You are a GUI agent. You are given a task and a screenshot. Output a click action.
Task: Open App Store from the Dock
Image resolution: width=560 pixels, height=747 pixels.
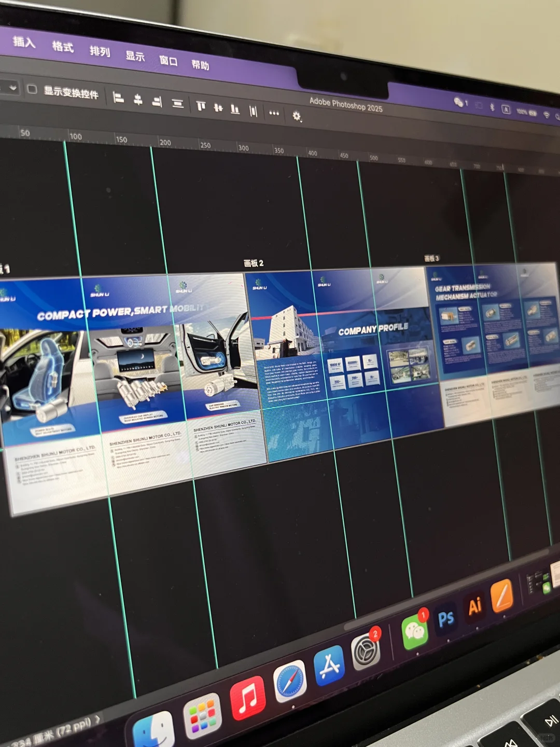tap(329, 665)
